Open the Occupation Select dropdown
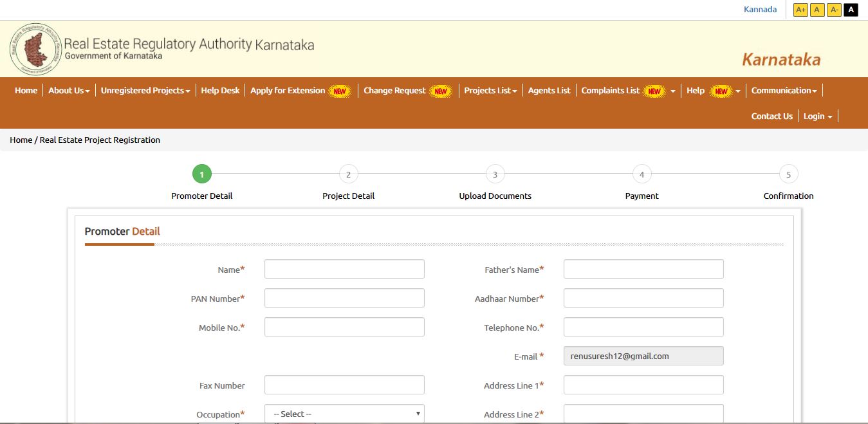The image size is (868, 424). point(344,414)
